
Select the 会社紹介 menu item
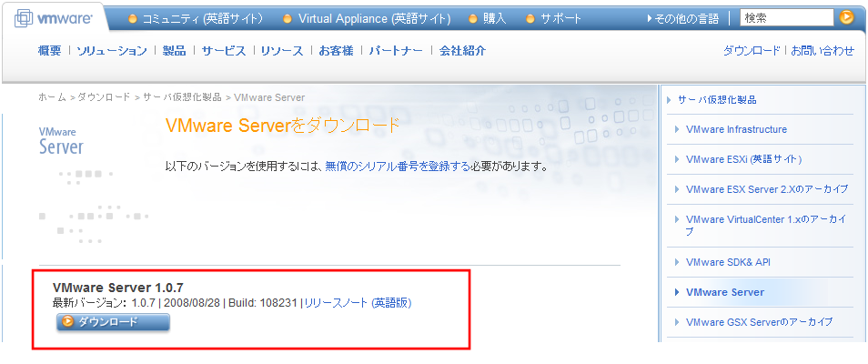coord(463,51)
